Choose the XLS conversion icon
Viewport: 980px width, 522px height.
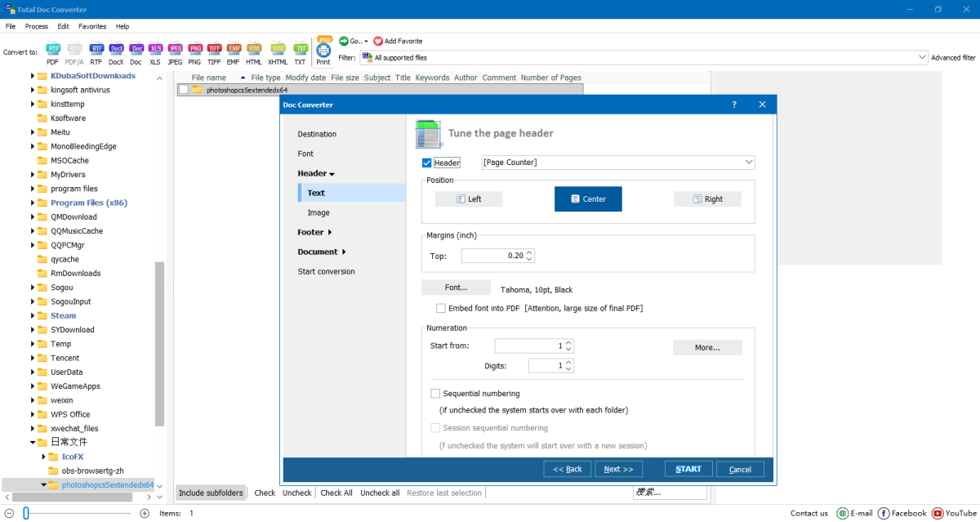[x=155, y=51]
